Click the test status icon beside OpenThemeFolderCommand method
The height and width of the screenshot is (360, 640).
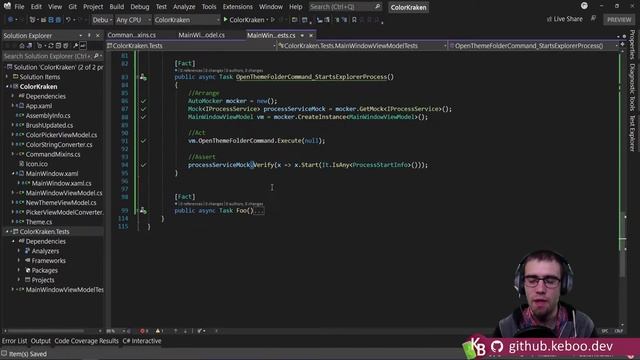[143, 77]
